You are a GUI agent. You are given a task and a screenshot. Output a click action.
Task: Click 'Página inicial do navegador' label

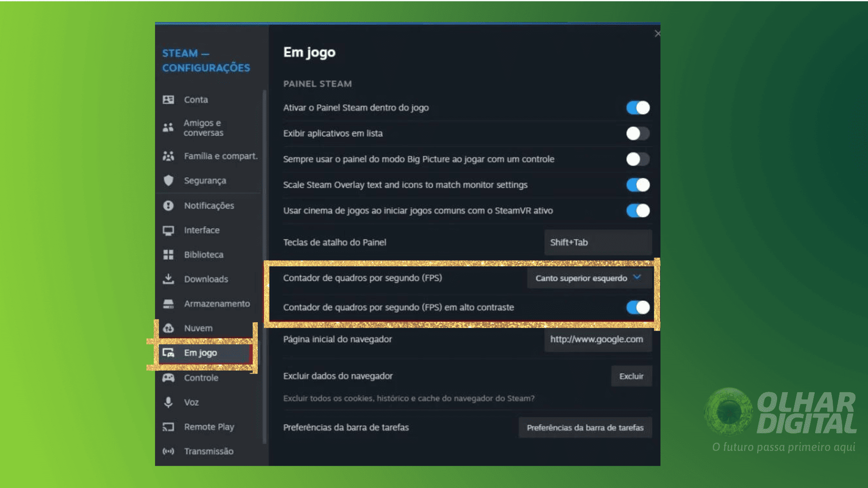pos(337,339)
